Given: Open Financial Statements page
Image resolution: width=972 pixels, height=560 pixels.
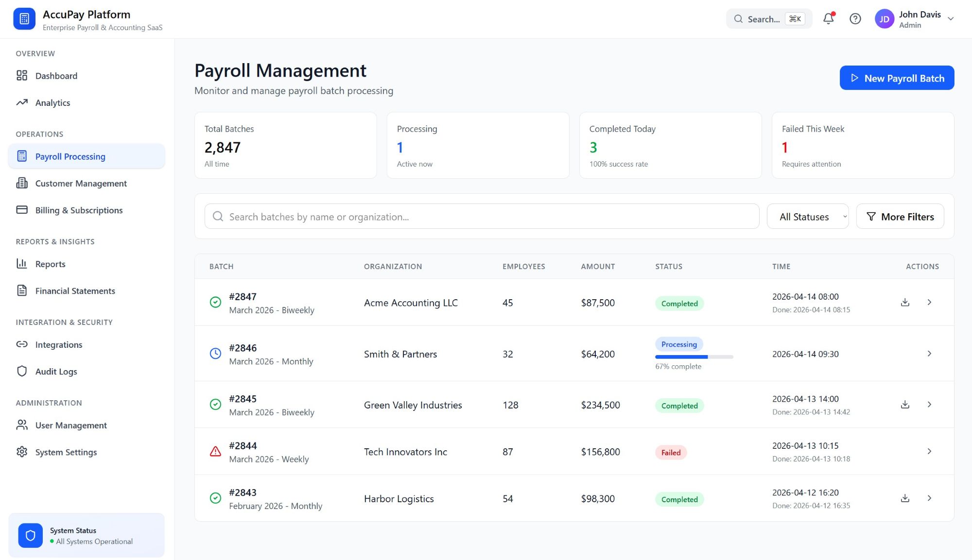Looking at the screenshot, I should pyautogui.click(x=87, y=291).
